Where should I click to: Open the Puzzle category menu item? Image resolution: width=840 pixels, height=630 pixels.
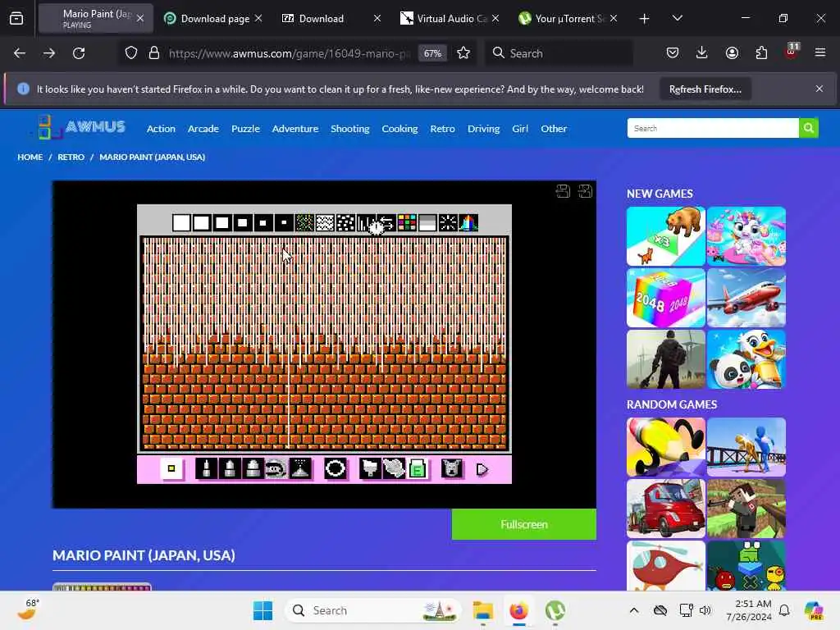(245, 129)
